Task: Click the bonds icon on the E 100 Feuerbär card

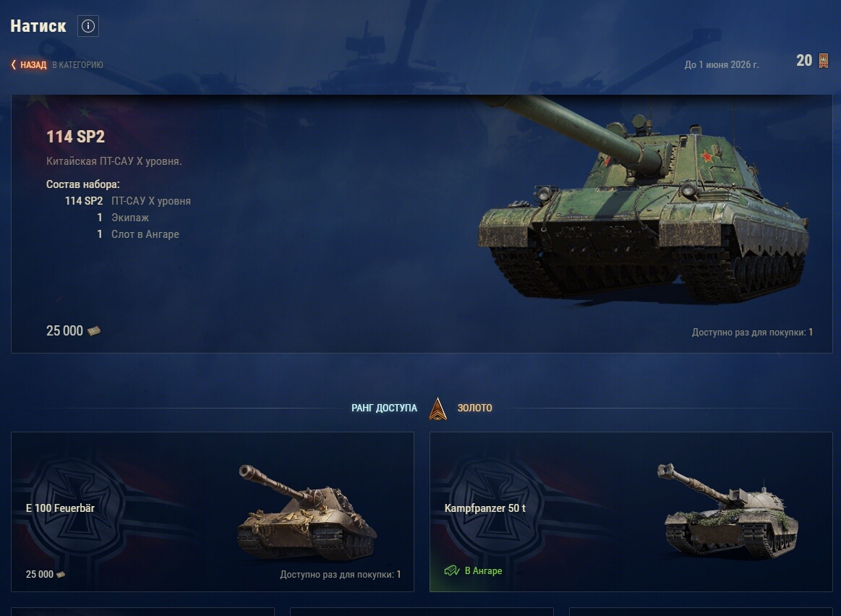Action: coord(61,574)
